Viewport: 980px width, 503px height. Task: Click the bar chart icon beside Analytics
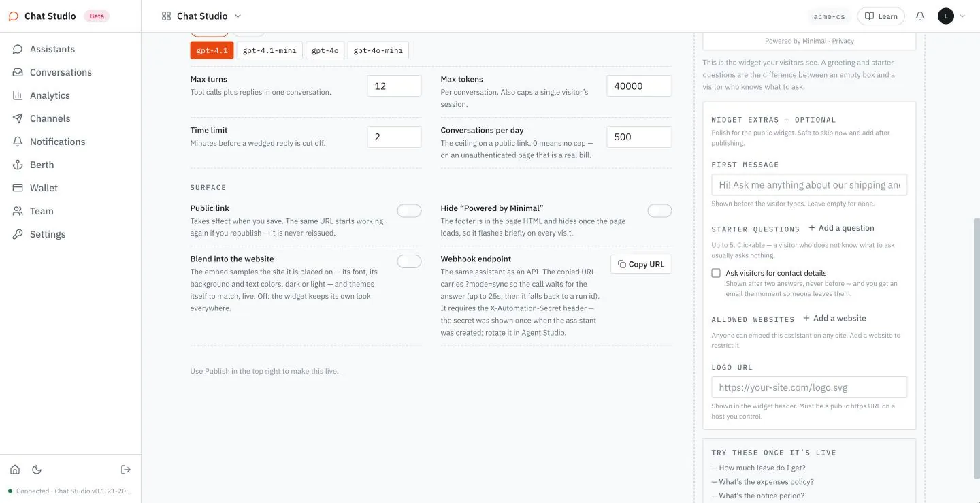pos(18,95)
